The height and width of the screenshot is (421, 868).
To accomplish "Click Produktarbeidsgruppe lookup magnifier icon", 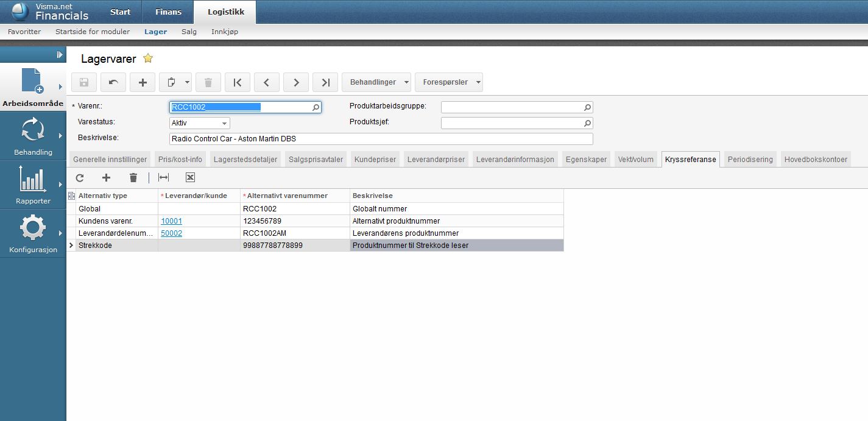I will point(587,107).
